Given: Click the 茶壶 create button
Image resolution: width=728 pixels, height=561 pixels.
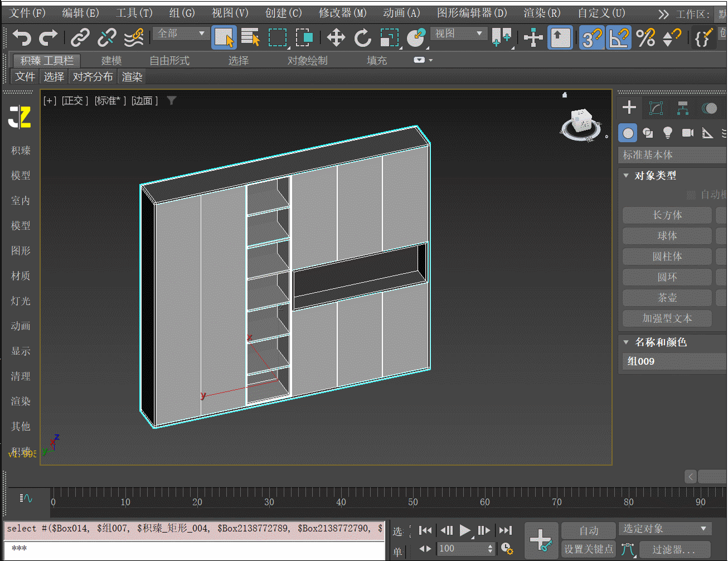Looking at the screenshot, I should pos(667,298).
